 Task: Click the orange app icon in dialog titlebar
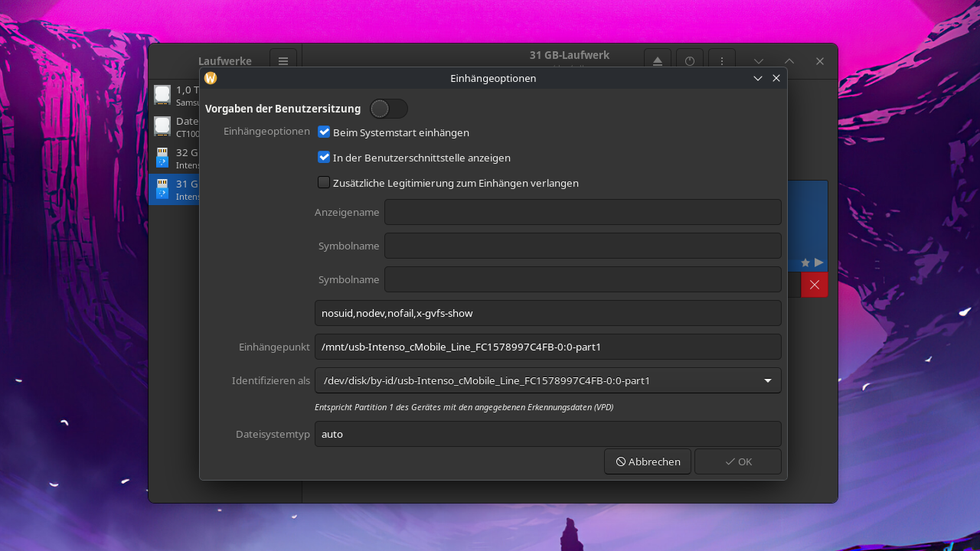click(x=211, y=78)
